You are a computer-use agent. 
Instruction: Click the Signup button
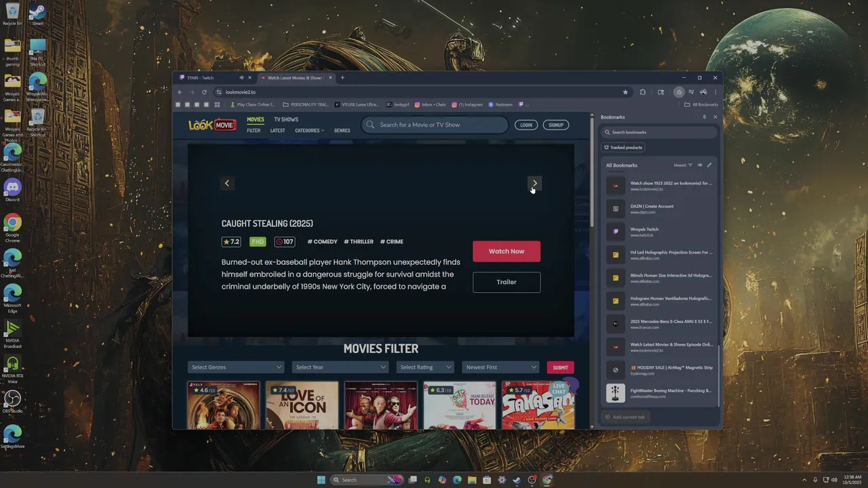coord(556,125)
